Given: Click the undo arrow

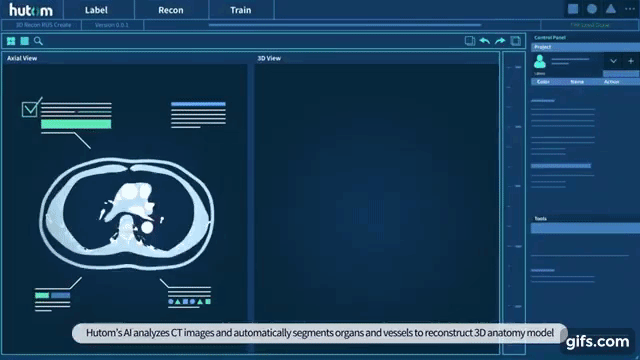Looking at the screenshot, I should 484,41.
